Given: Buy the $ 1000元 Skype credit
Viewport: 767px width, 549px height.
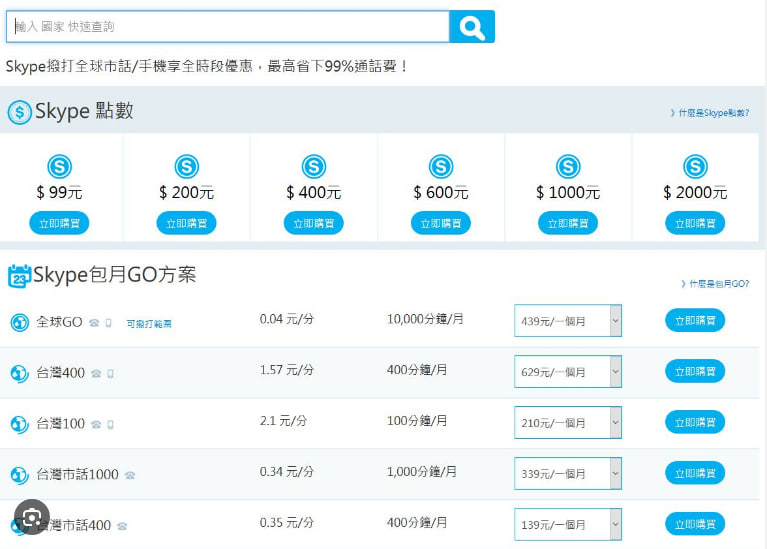Looking at the screenshot, I should point(568,223).
